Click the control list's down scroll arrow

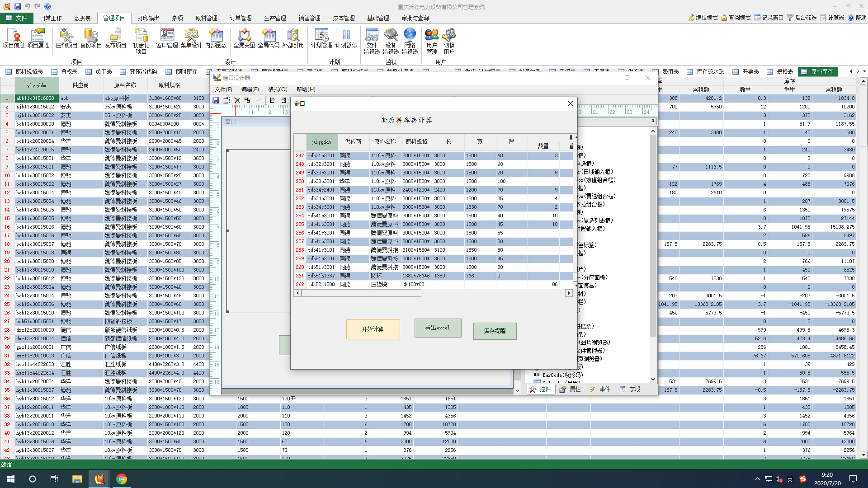point(653,380)
